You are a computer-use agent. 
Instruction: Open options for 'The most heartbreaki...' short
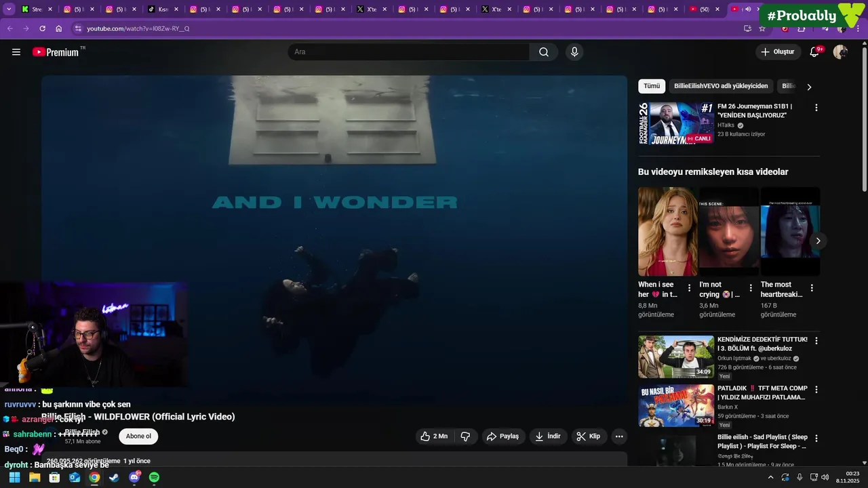[812, 288]
